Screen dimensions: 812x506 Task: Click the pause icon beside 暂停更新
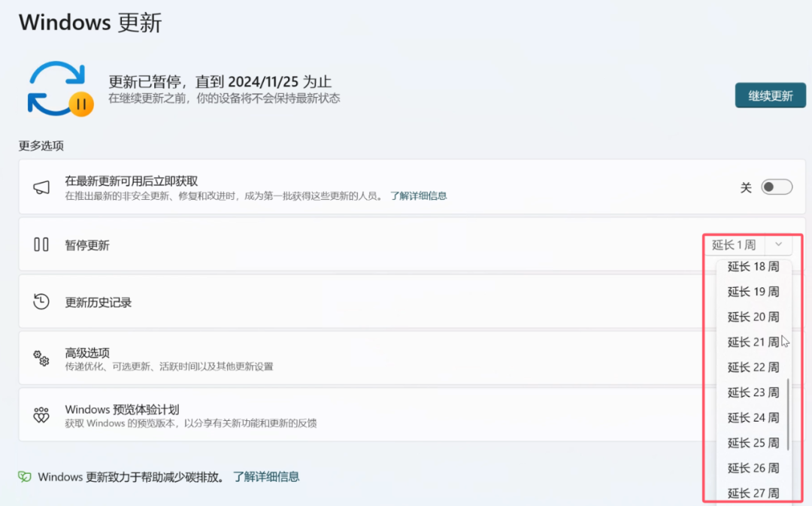(x=41, y=244)
